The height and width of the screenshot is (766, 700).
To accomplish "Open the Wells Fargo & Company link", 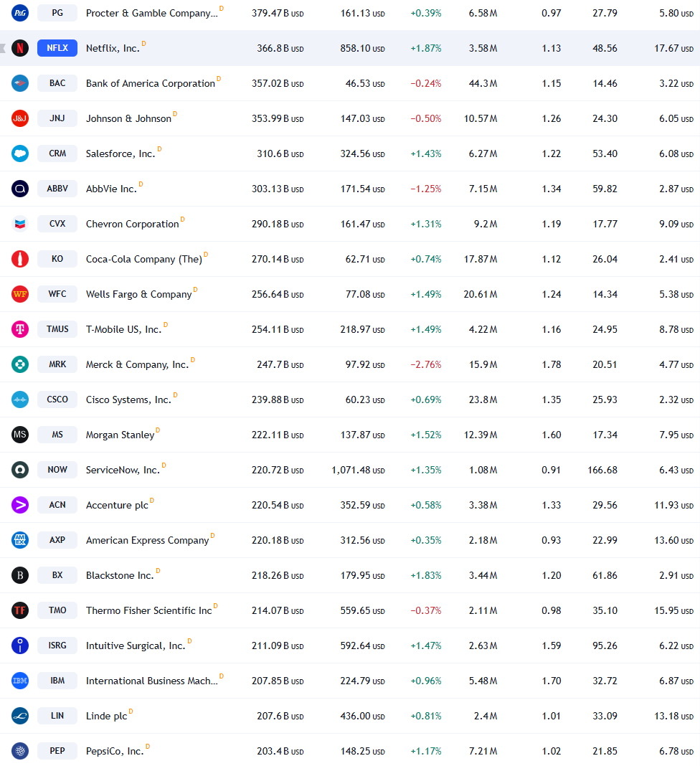I will (138, 295).
